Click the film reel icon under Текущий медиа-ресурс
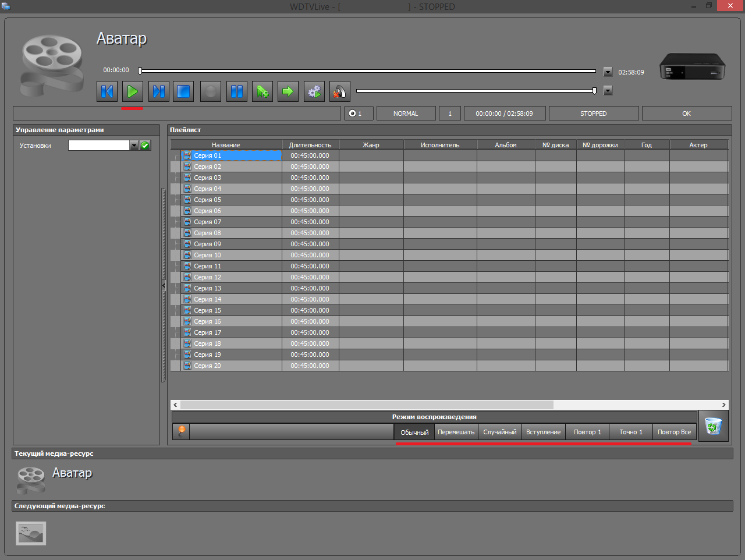This screenshot has height=560, width=745. pos(31,480)
